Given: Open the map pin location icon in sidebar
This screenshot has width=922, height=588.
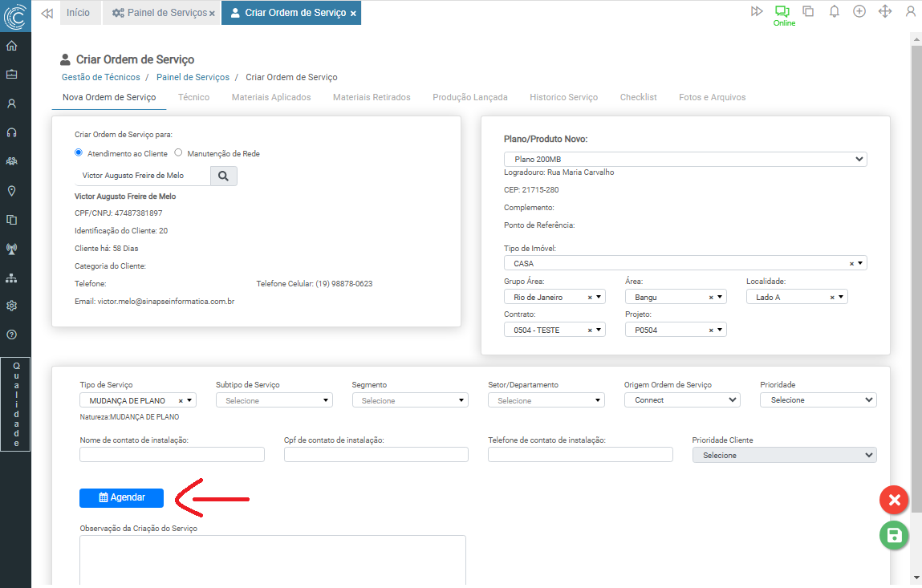Looking at the screenshot, I should pyautogui.click(x=12, y=191).
